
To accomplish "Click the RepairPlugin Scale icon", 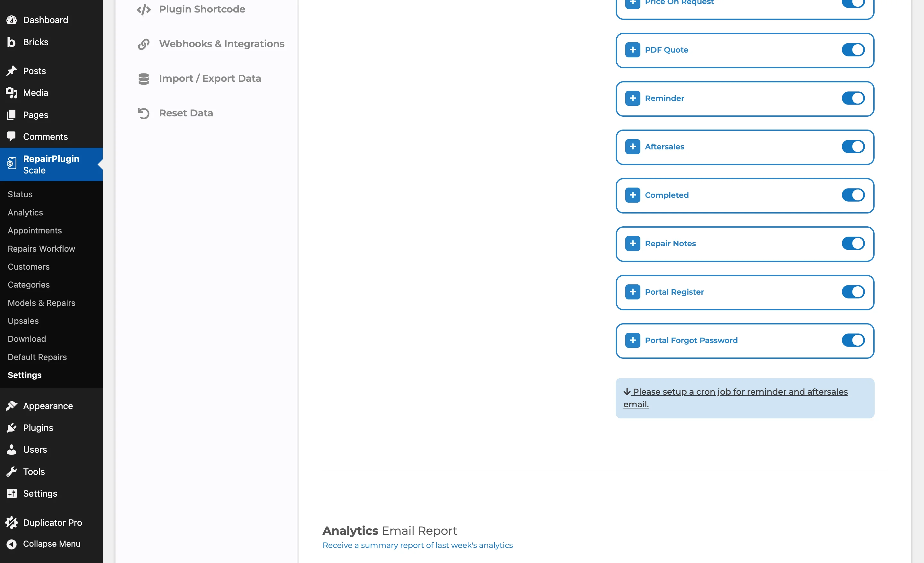I will [x=12, y=164].
